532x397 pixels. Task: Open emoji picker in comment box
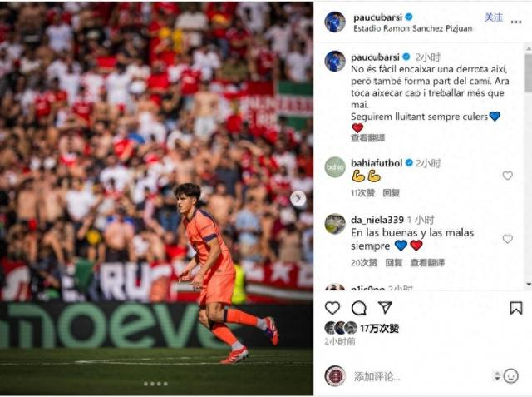point(511,376)
